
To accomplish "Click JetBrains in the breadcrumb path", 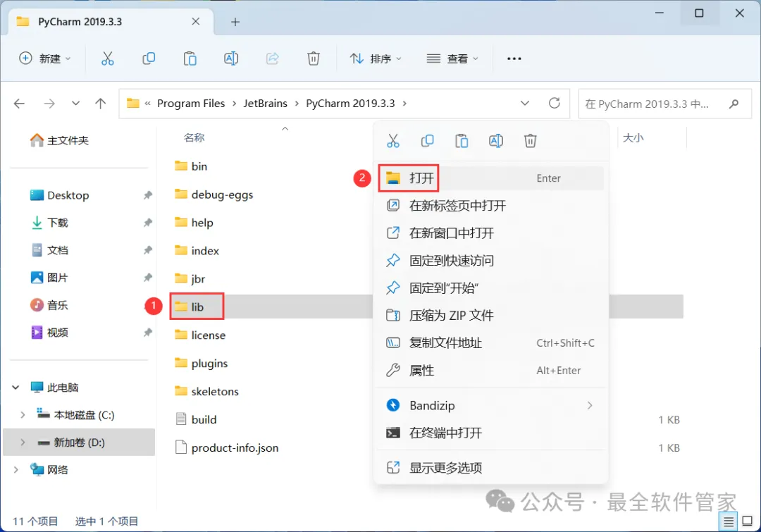I will pyautogui.click(x=265, y=104).
